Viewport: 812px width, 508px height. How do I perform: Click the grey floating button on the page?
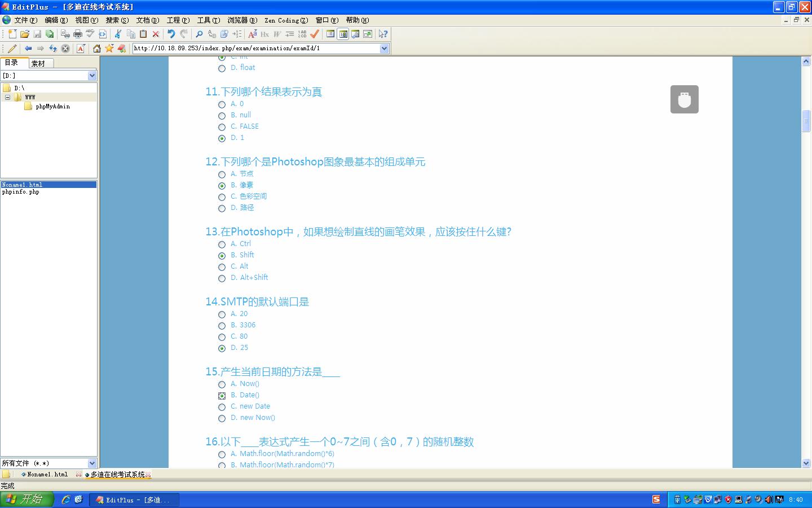685,99
